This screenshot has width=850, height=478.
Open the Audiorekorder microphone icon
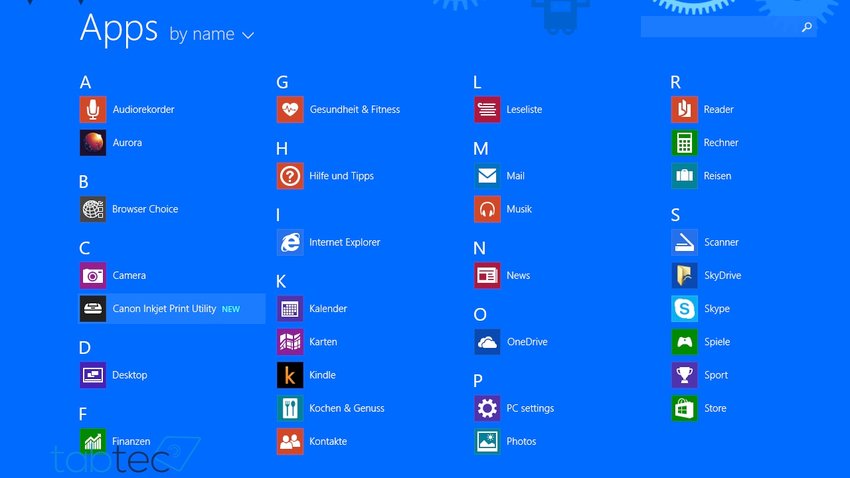(x=93, y=109)
